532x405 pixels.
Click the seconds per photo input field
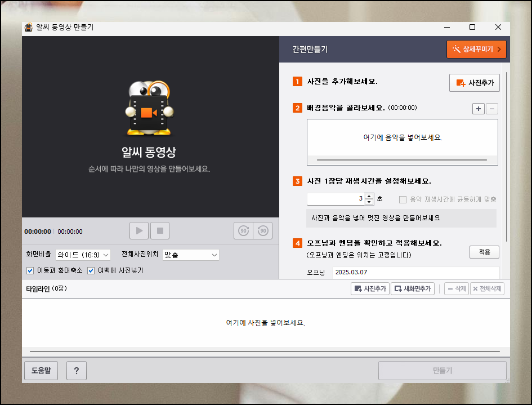click(x=336, y=199)
